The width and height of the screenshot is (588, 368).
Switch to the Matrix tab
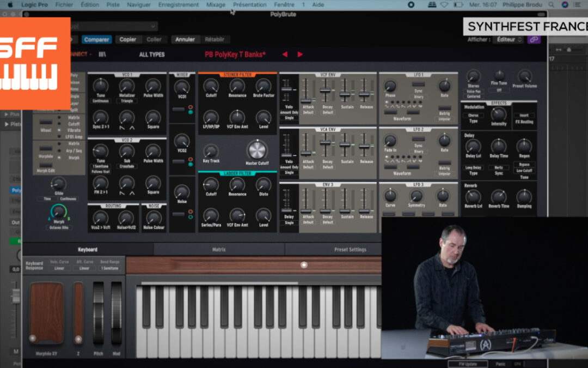[x=219, y=249]
